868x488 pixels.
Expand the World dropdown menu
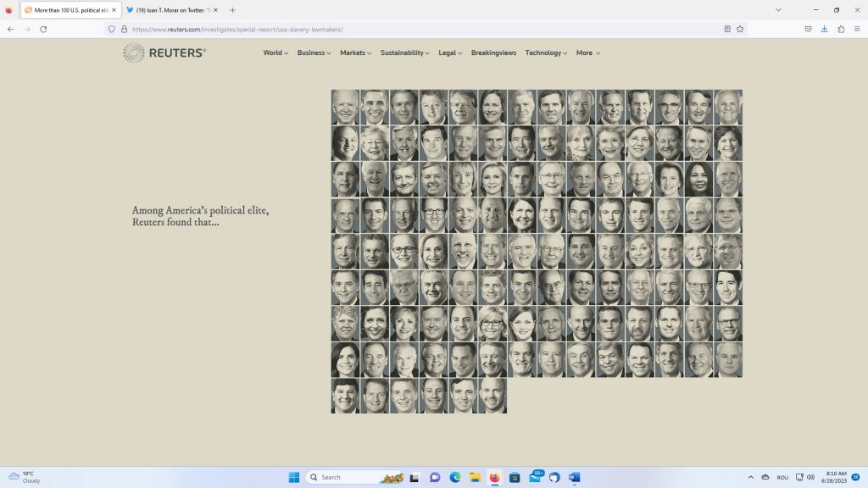pyautogui.click(x=275, y=53)
